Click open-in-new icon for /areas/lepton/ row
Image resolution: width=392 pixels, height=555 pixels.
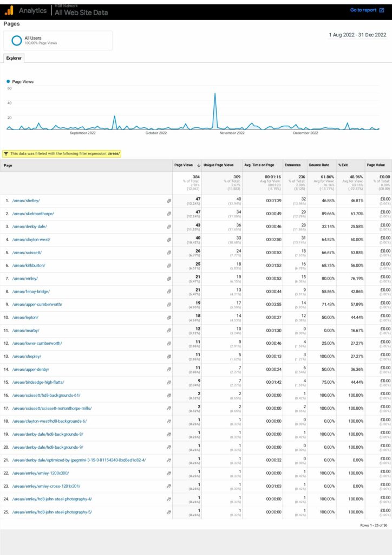coord(169,318)
